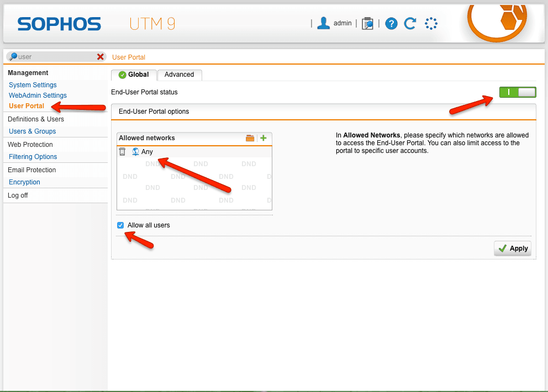
Task: Apply the End-User Portal options
Action: (513, 248)
